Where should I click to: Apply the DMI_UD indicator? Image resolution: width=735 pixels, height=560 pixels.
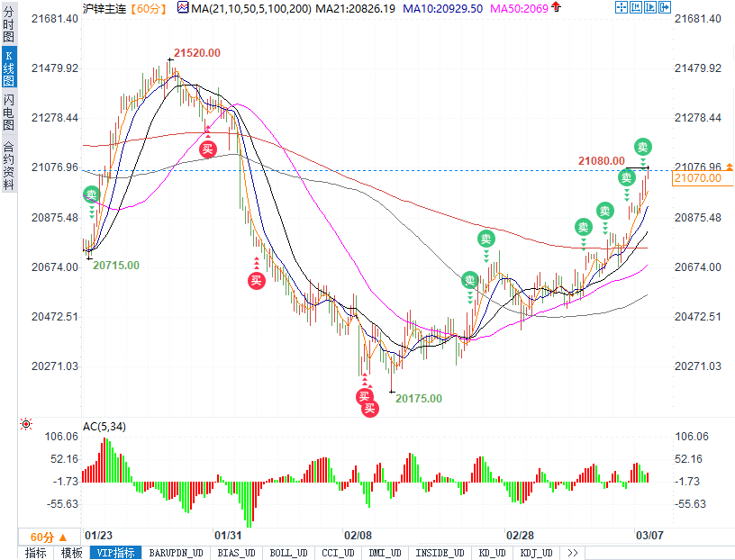pos(385,553)
